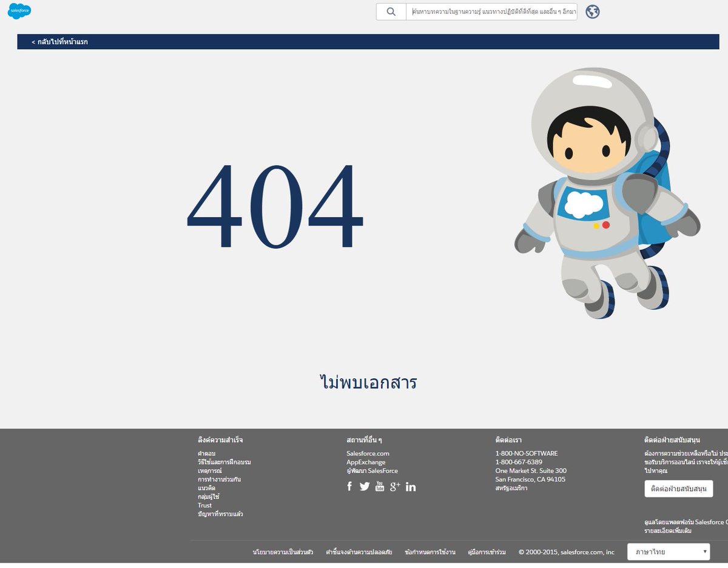
Task: Open การทำงานร่วมกัน footer link
Action: pyautogui.click(x=219, y=479)
